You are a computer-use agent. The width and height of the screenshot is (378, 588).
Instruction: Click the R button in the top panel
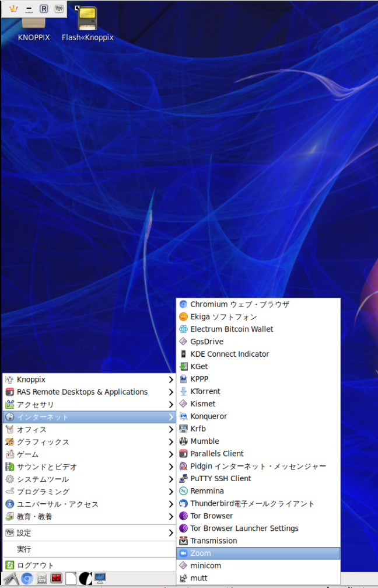[x=44, y=9]
